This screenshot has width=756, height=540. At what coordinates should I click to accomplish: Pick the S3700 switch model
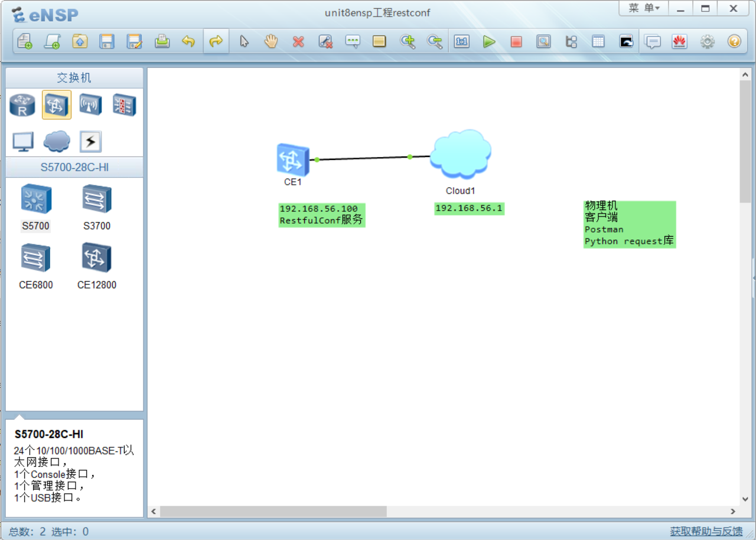[x=97, y=199]
